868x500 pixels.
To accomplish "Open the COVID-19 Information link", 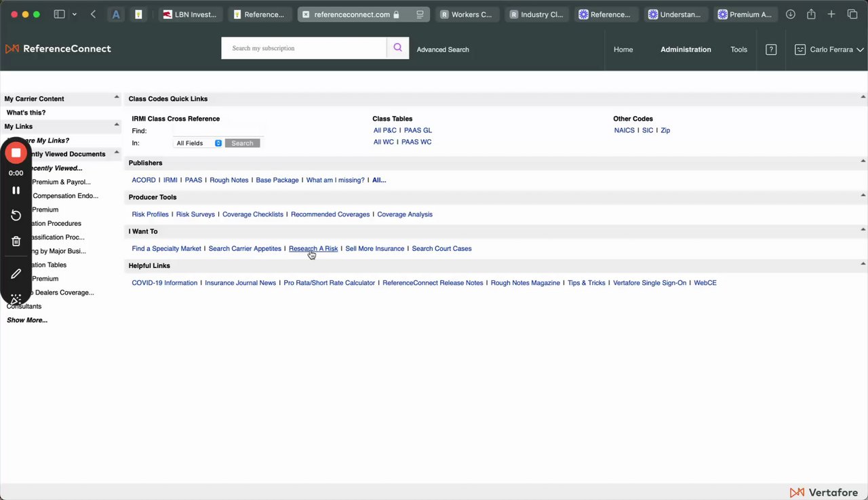I will tap(165, 283).
